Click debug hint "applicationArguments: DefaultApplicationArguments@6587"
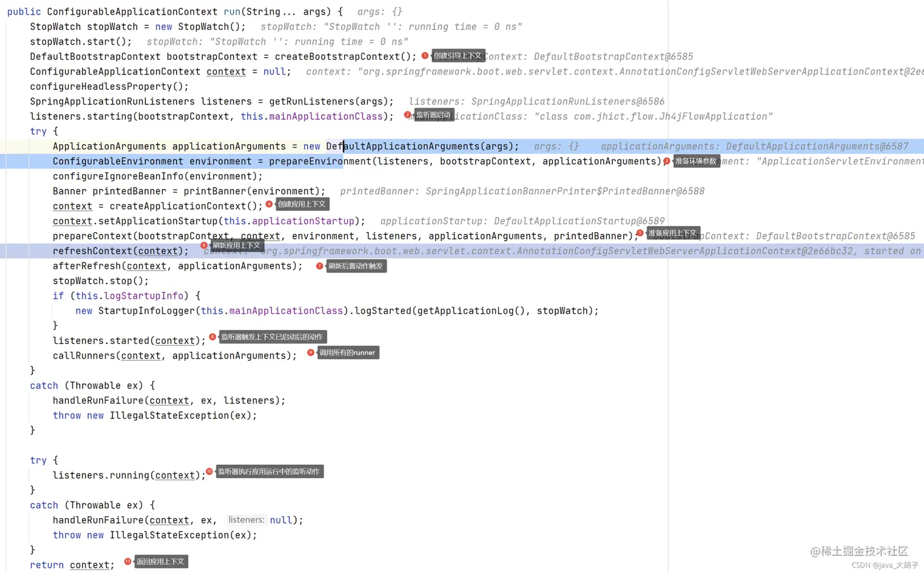Image resolution: width=924 pixels, height=573 pixels. (755, 147)
